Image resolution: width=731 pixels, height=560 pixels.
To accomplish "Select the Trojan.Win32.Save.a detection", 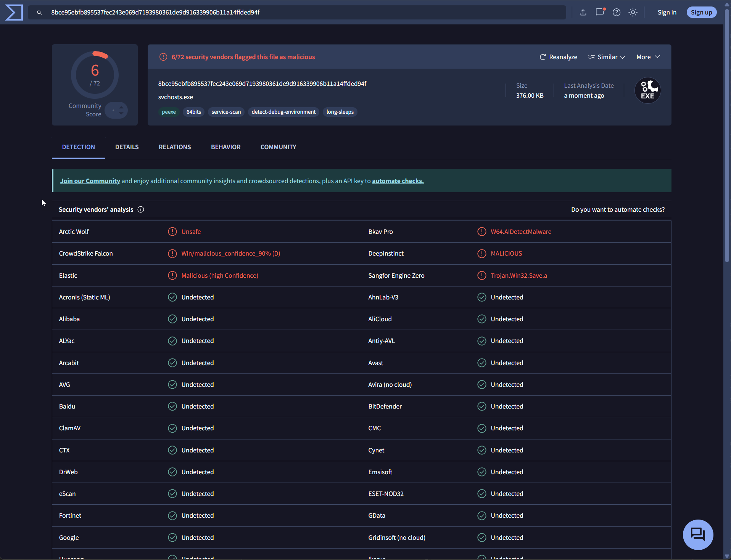I will click(519, 275).
